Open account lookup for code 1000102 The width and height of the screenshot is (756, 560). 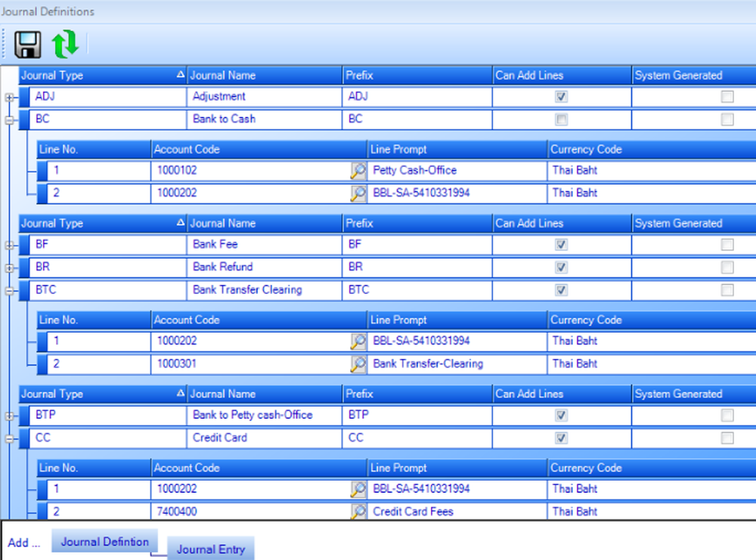coord(357,170)
